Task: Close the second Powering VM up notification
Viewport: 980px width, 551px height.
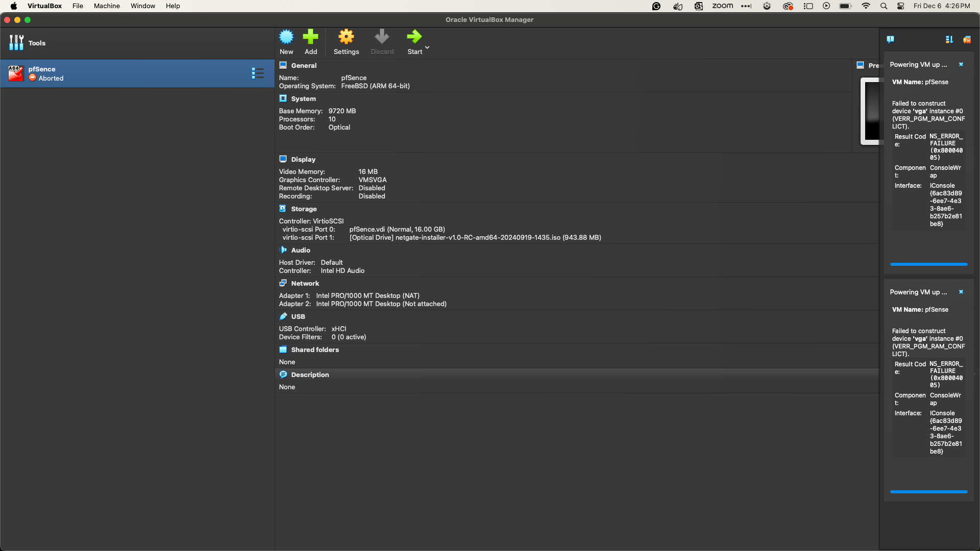Action: click(x=961, y=292)
